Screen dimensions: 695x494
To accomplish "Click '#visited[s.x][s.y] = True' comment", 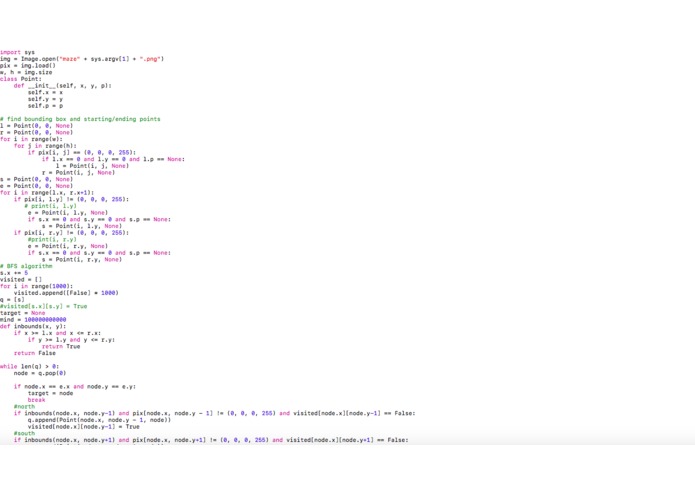I will (x=43, y=306).
